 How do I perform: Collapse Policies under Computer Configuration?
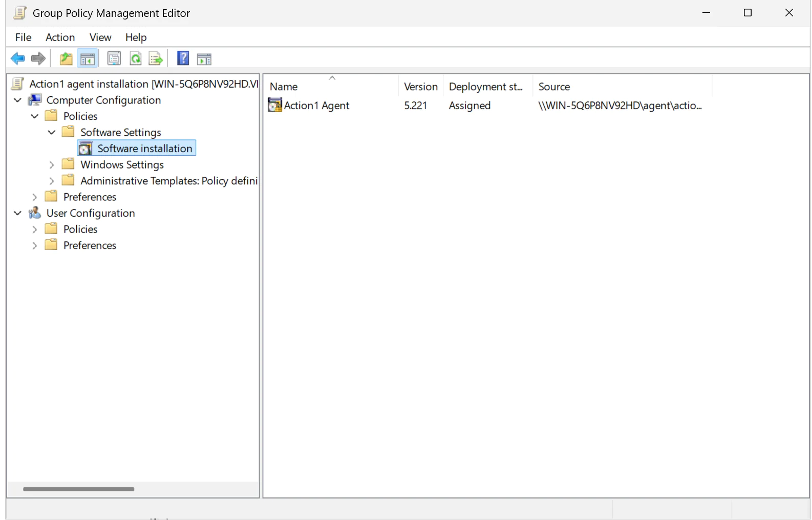point(35,116)
